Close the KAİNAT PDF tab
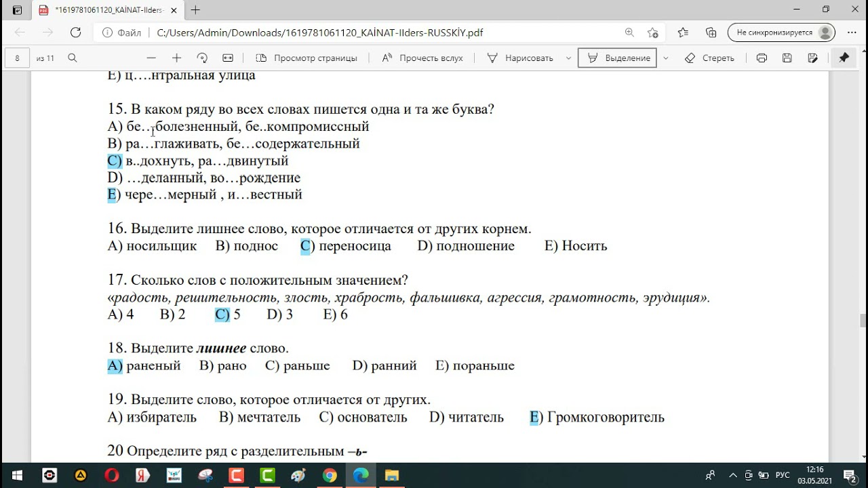This screenshot has width=868, height=488. [174, 10]
